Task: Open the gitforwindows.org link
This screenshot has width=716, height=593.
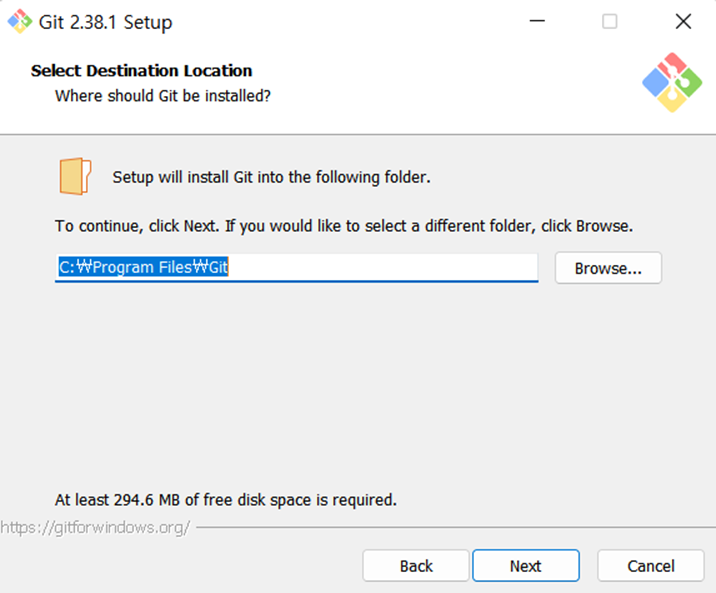Action: (95, 528)
